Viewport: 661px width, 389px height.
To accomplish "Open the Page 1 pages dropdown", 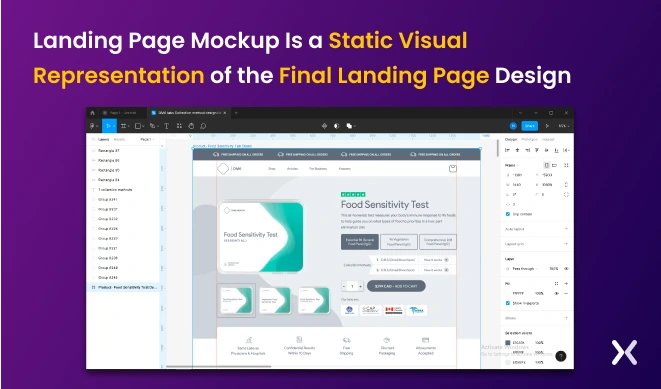I will tap(147, 139).
